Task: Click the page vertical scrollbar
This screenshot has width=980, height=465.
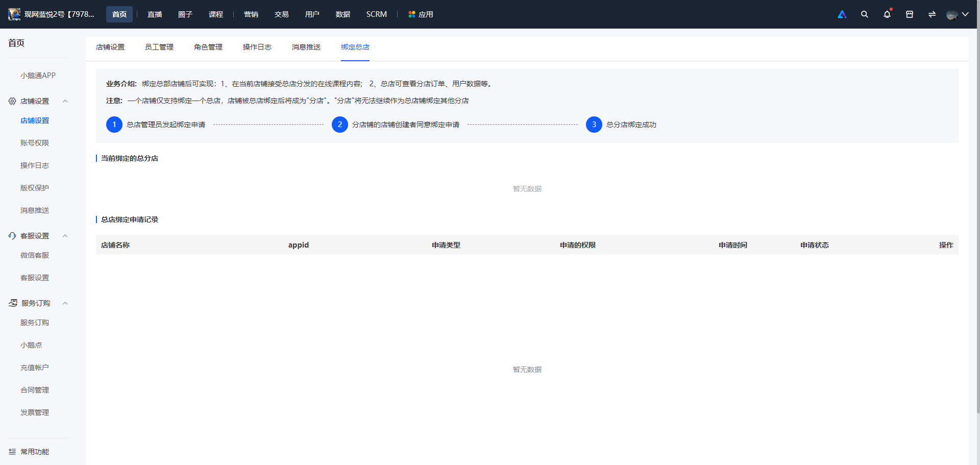Action: 978,219
